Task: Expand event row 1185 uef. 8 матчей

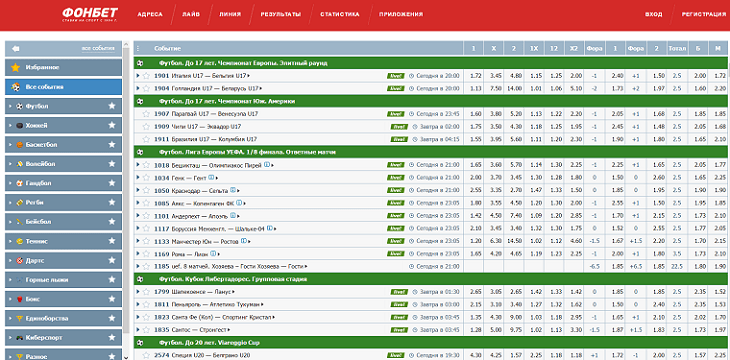Action: tap(138, 266)
